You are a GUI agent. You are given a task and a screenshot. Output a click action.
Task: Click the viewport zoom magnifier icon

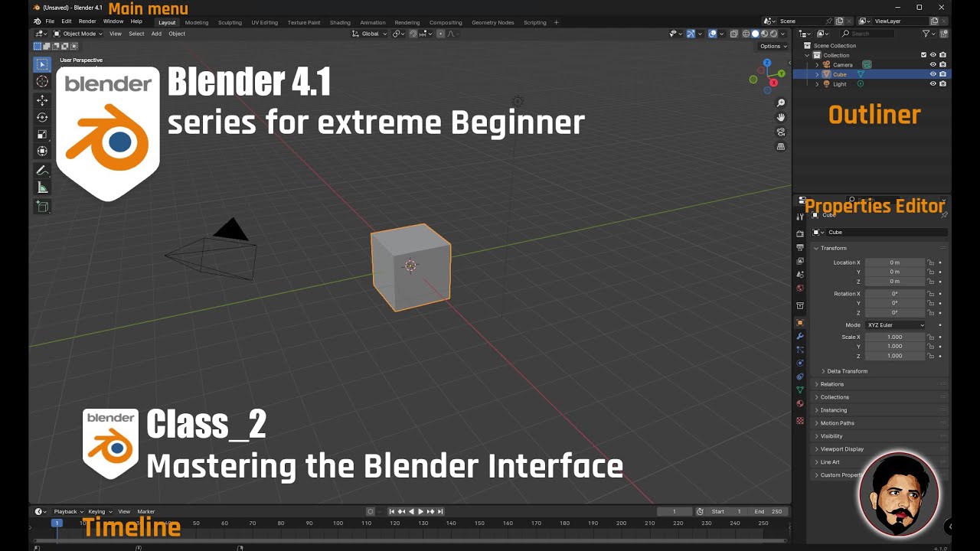pyautogui.click(x=781, y=103)
